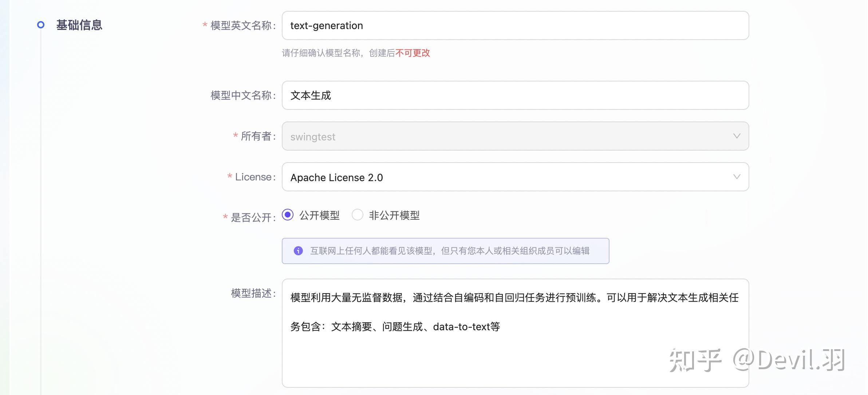
Task: Click the public-visibility notice banner text
Action: point(449,251)
